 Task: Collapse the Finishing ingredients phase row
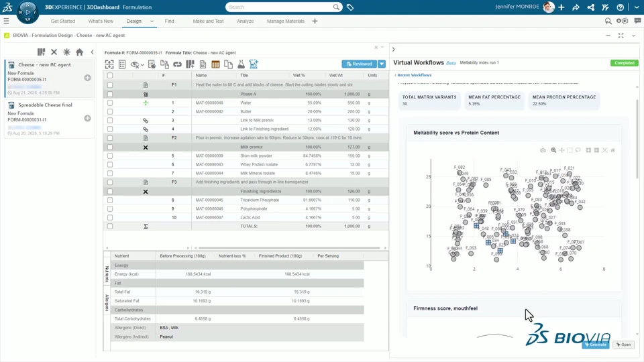click(146, 192)
